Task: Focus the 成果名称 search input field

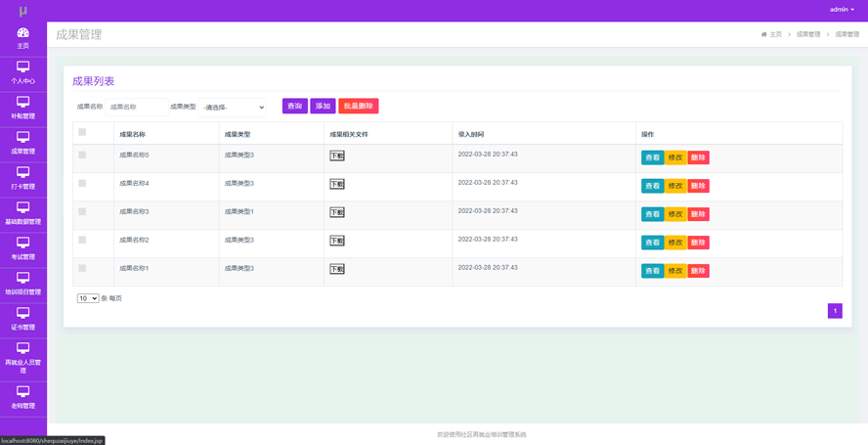Action: [x=135, y=107]
